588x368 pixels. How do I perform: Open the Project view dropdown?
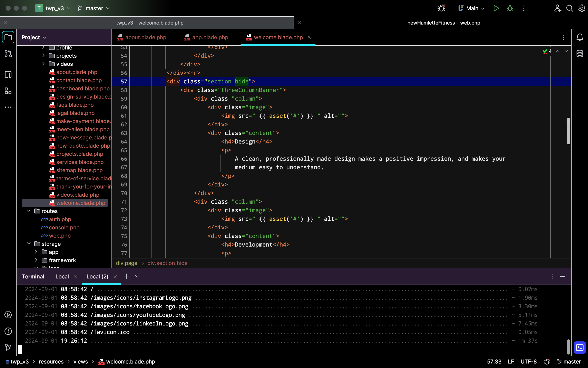(x=34, y=37)
